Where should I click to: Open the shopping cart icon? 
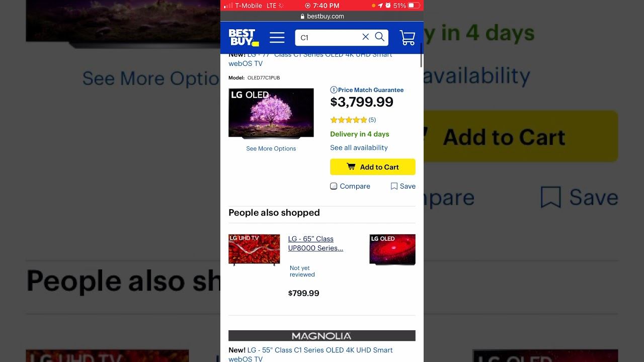(407, 38)
